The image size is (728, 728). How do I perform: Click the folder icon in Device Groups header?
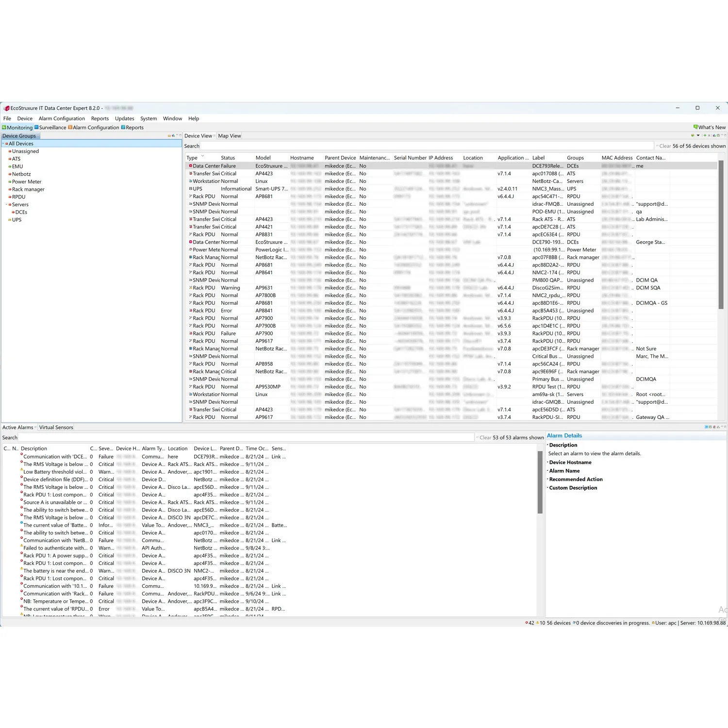point(169,136)
